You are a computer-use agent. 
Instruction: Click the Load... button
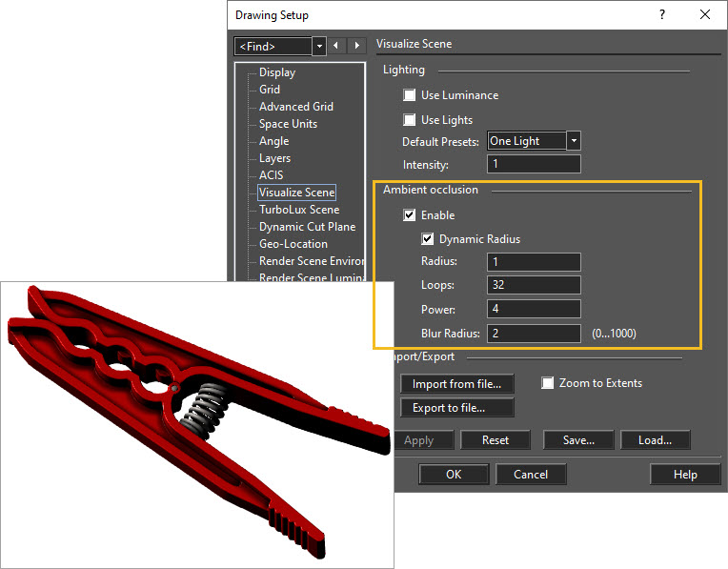[x=656, y=440]
